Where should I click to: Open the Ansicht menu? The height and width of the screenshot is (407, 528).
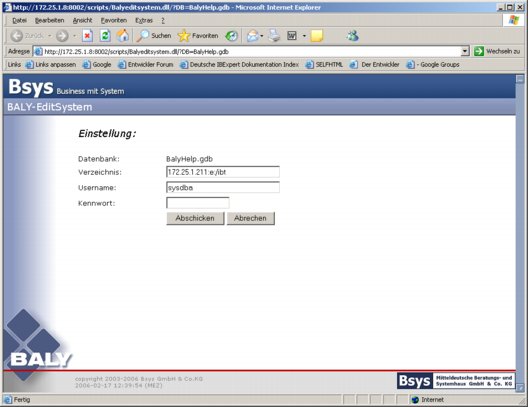82,21
